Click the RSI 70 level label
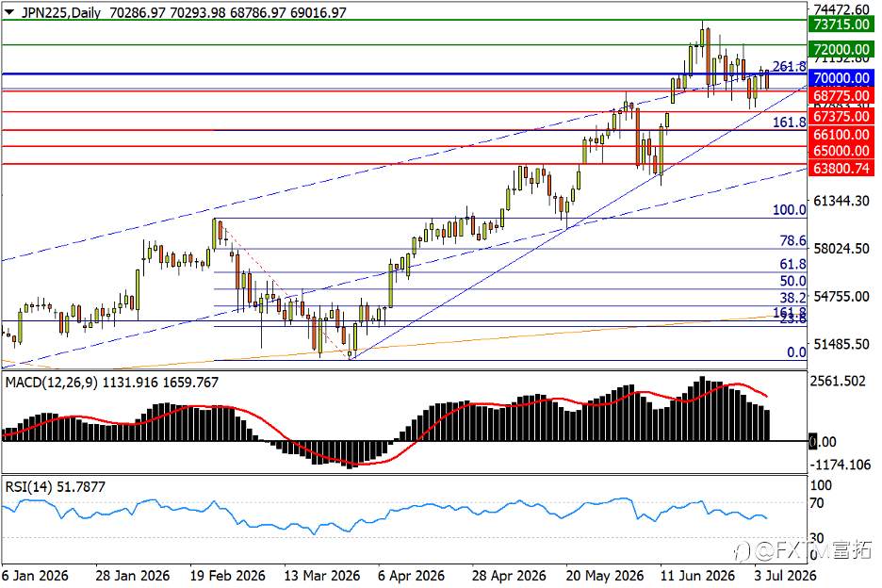 point(817,503)
